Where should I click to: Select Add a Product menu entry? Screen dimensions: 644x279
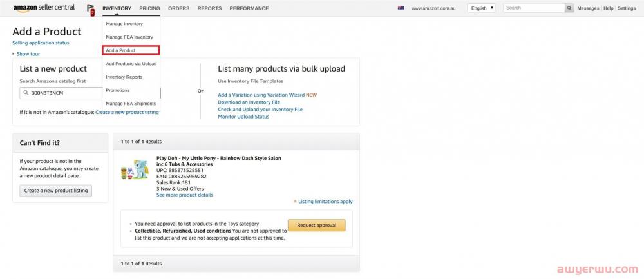[131, 50]
